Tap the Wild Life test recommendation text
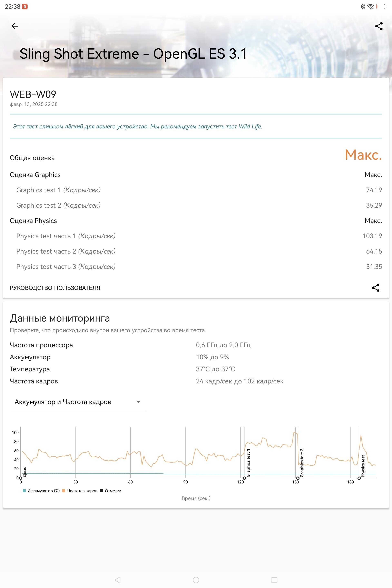Viewport: 392px width, 588px height. coord(137,127)
